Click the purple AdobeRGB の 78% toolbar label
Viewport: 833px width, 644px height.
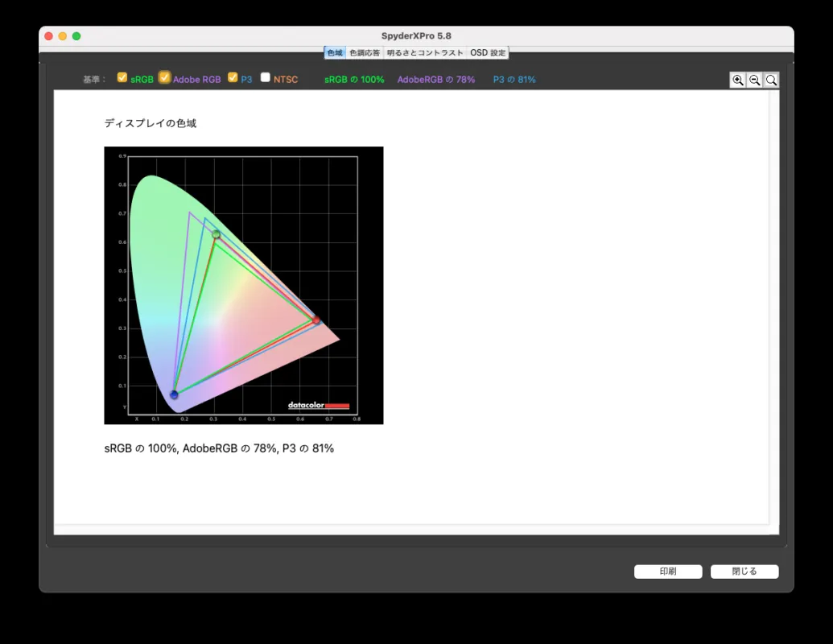[x=435, y=80]
